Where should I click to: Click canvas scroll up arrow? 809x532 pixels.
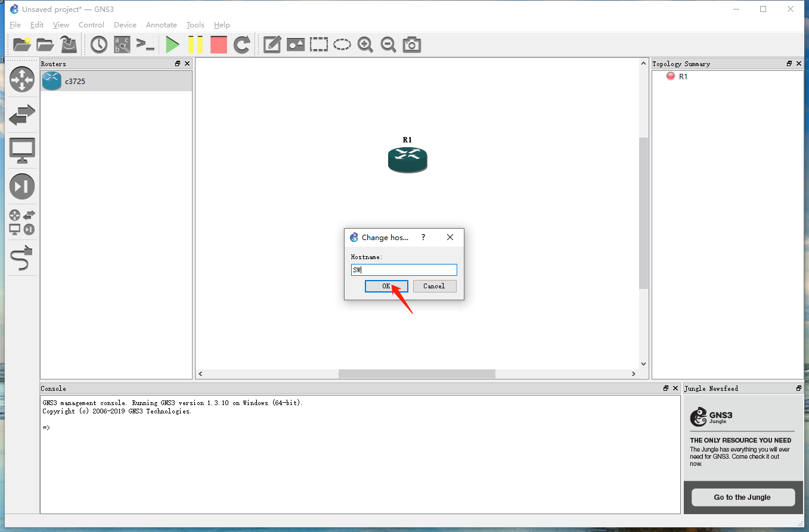point(643,63)
